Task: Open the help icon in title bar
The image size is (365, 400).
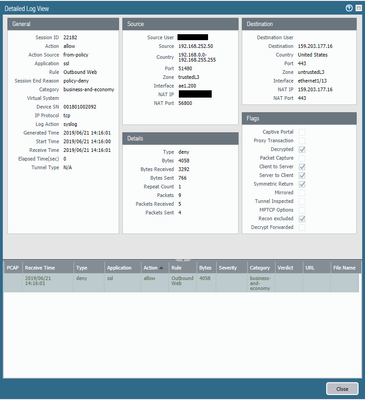Action: [349, 8]
